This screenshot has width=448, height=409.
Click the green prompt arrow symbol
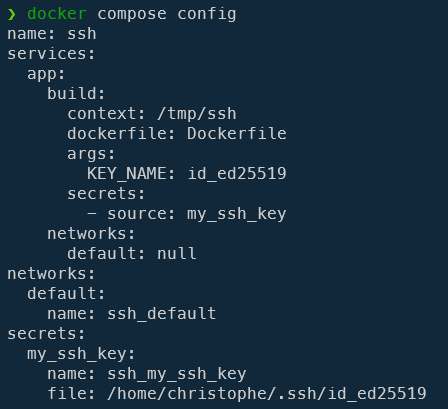(12, 14)
